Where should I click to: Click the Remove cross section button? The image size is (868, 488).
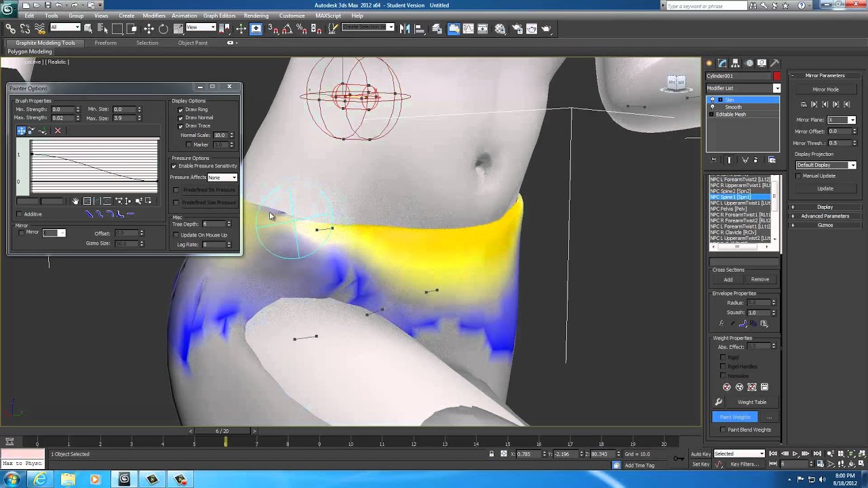(759, 279)
